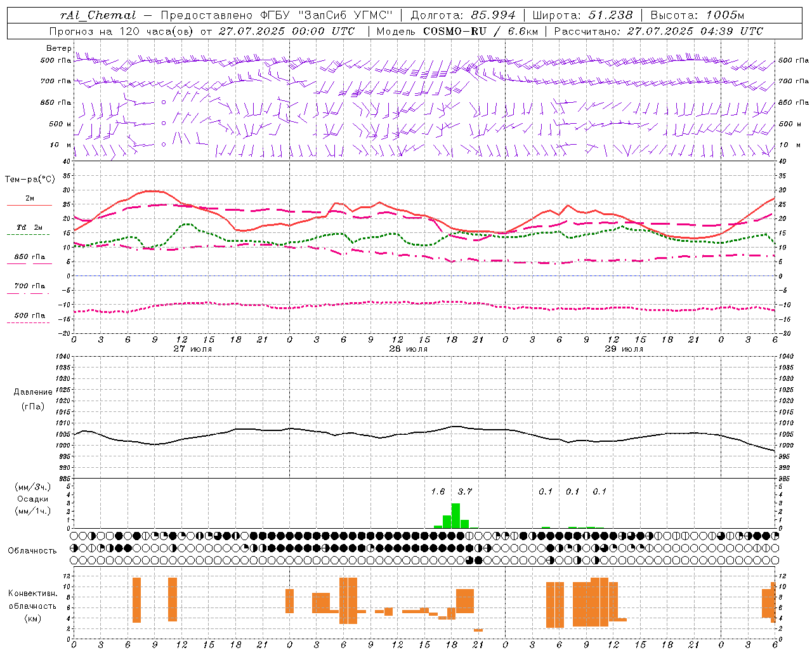Click the dash-dot line sample under 700 гПа legend

29,293
